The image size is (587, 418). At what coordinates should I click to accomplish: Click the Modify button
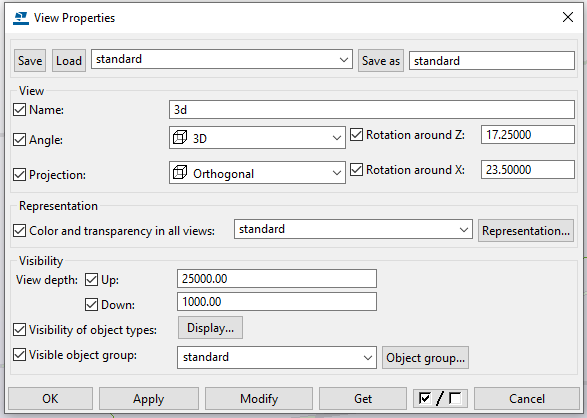[x=259, y=399]
